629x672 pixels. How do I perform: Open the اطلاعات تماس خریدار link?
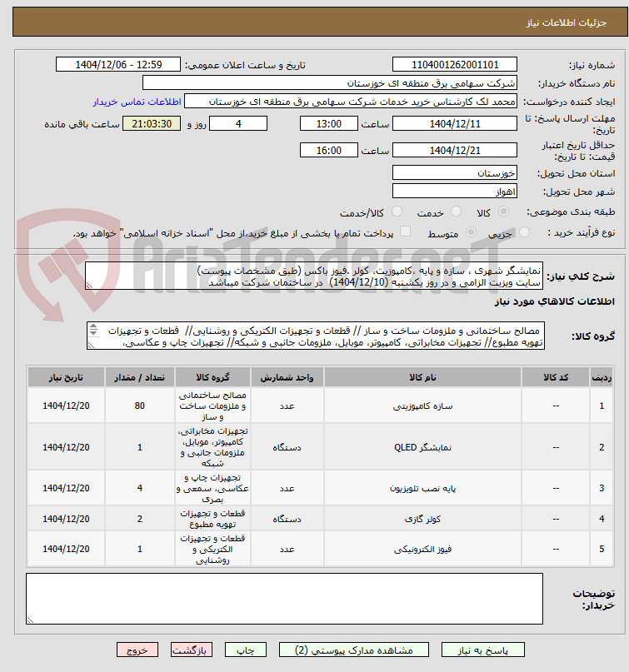tap(137, 102)
